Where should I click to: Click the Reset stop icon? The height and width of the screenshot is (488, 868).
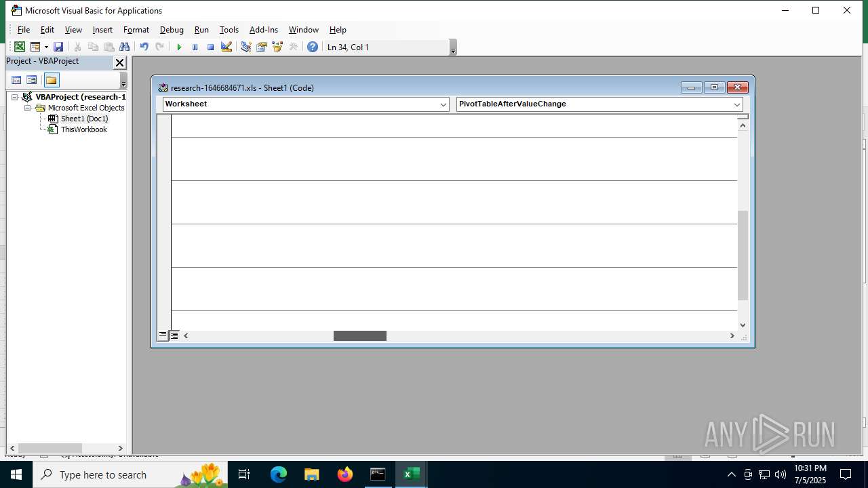(210, 47)
